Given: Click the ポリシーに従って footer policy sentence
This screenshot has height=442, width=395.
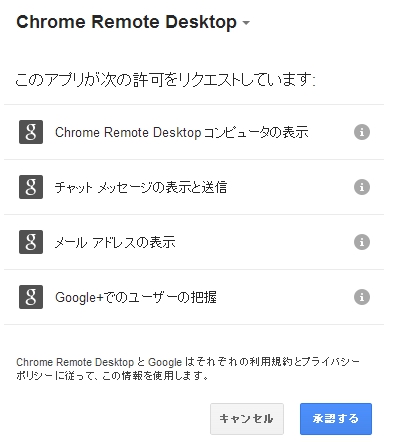Looking at the screenshot, I should (x=113, y=376).
